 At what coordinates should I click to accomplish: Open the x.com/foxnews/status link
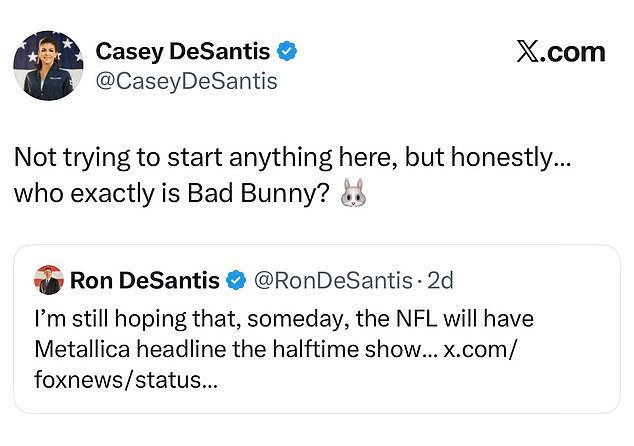click(x=300, y=367)
